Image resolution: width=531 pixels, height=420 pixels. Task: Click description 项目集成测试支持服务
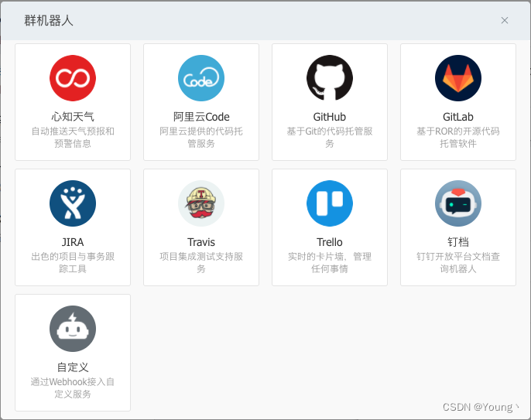(201, 263)
